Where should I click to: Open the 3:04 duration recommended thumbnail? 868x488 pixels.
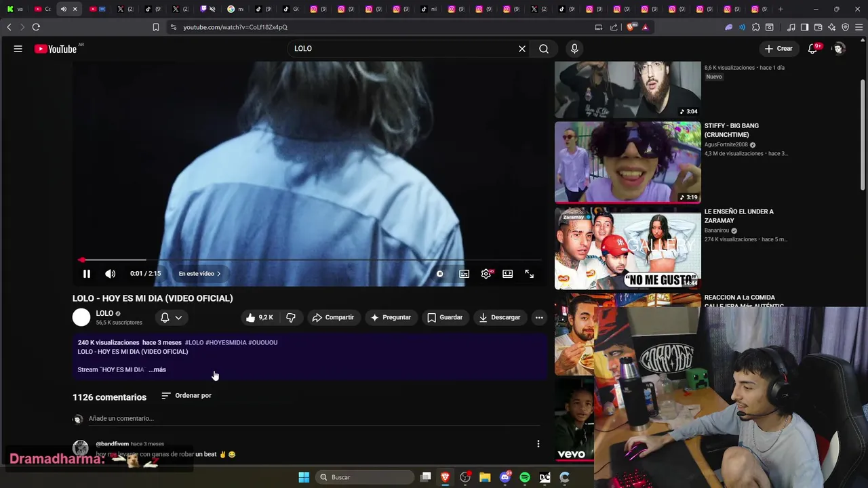click(x=628, y=89)
